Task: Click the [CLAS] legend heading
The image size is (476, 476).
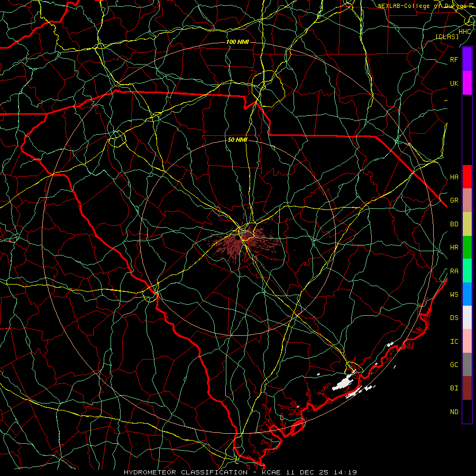Action: pyautogui.click(x=447, y=37)
